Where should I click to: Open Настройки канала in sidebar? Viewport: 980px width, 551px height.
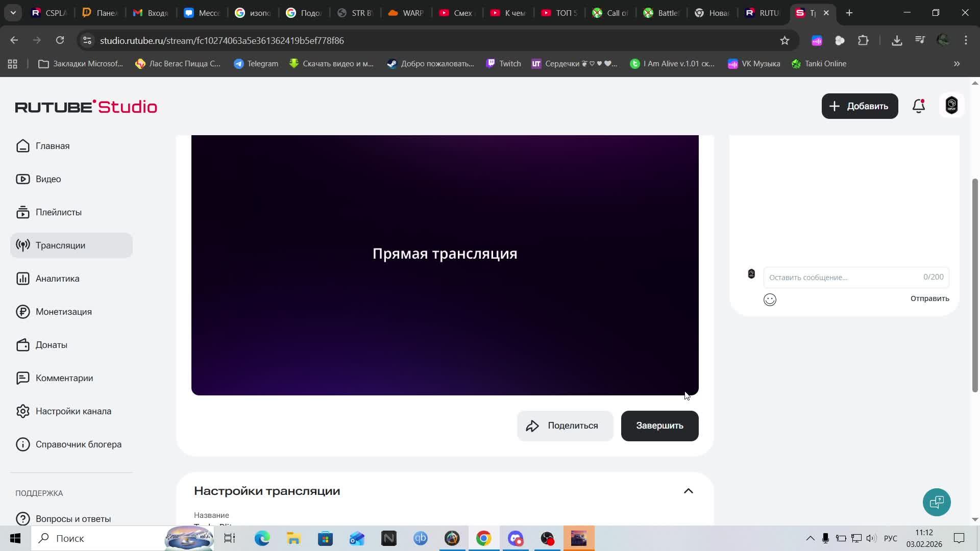click(73, 411)
